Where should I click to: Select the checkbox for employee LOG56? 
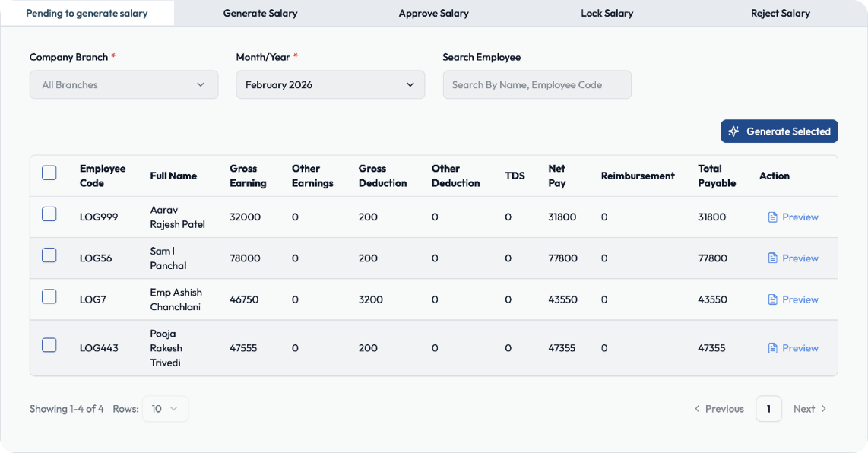(49, 255)
